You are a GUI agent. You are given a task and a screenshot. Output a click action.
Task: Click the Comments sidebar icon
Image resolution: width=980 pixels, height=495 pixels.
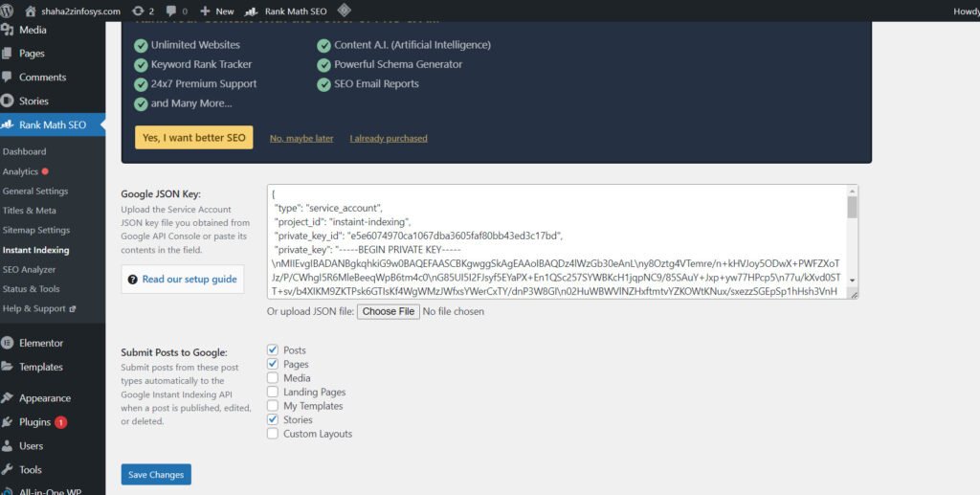coord(7,77)
